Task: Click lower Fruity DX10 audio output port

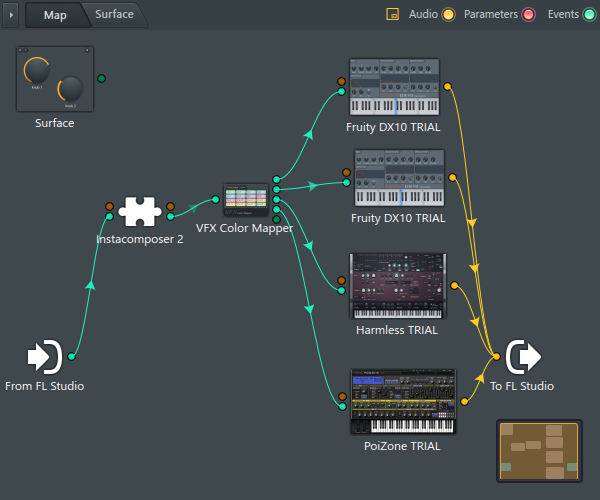Action: (x=452, y=178)
